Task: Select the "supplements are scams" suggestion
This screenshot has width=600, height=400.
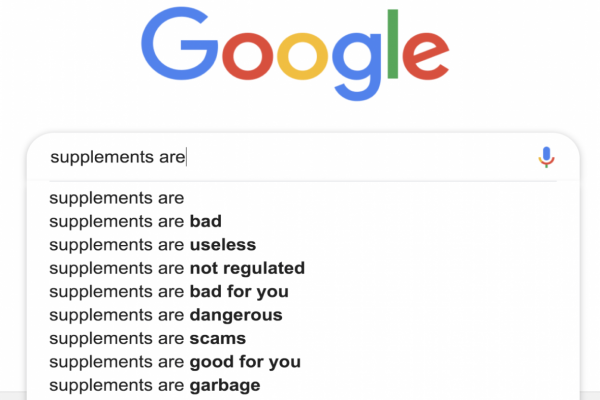Action: pyautogui.click(x=147, y=339)
